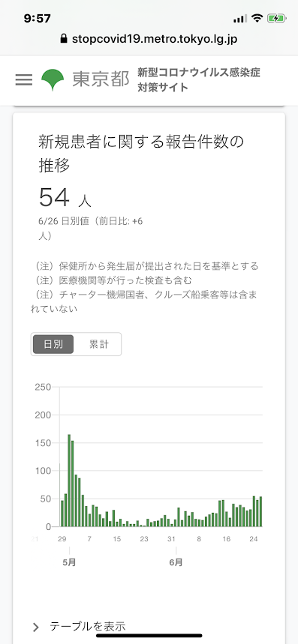Tap the stopcovid19.metro.tokyo.lg.jp address bar

pos(149,39)
